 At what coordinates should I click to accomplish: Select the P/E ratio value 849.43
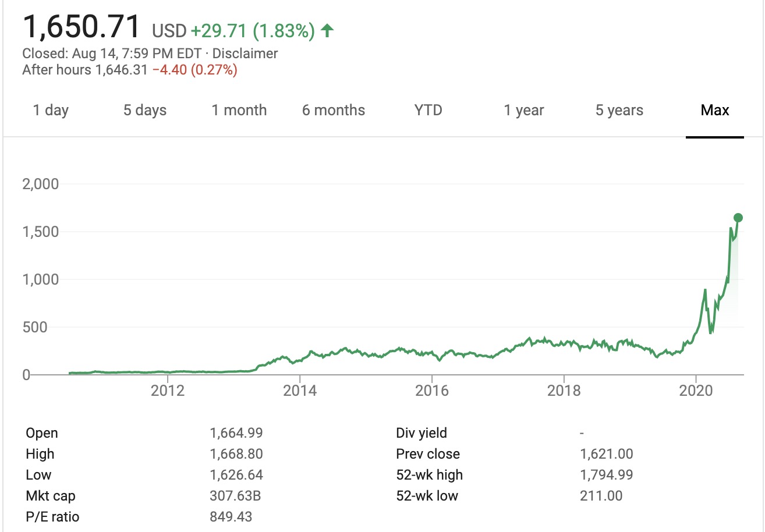pyautogui.click(x=231, y=517)
